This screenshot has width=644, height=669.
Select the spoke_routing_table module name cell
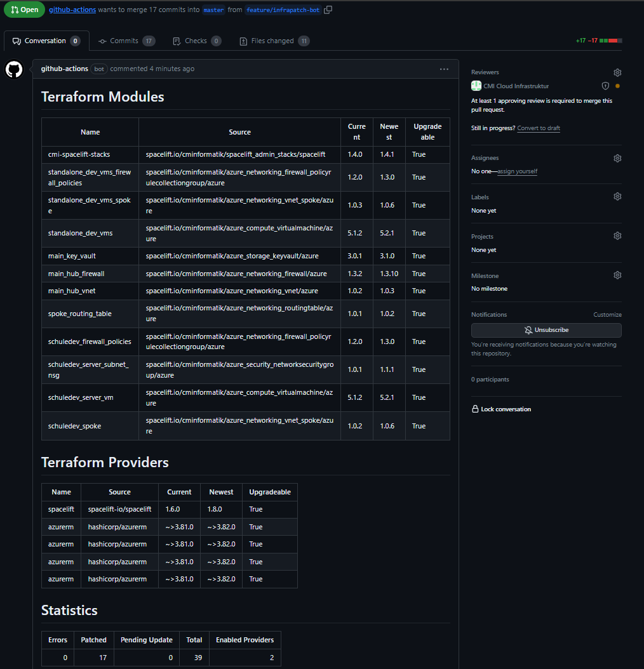[90, 314]
